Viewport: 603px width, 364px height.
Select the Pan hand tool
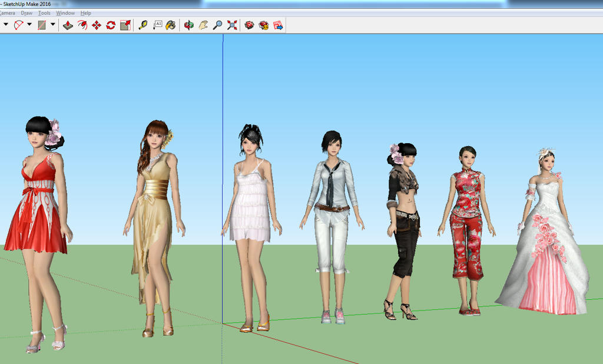pos(203,25)
